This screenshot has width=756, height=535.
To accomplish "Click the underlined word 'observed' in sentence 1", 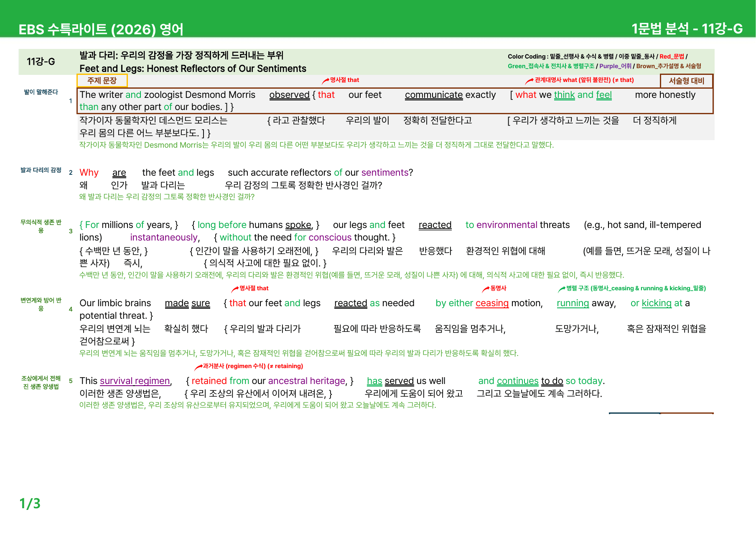I will pos(289,95).
